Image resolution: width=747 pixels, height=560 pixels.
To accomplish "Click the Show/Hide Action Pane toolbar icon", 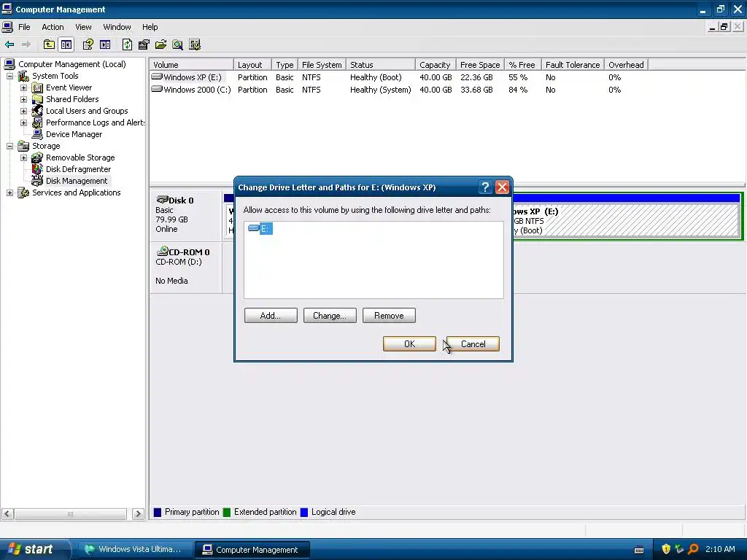I will click(x=105, y=44).
